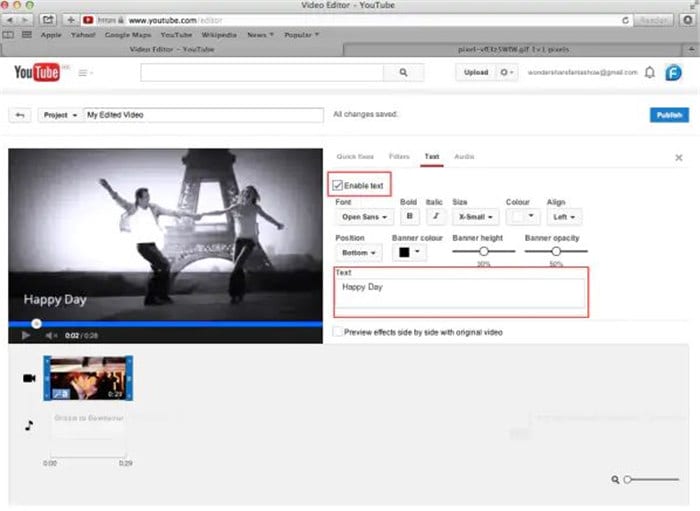
Task: Open the YouTube bookmark
Action: pos(176,35)
